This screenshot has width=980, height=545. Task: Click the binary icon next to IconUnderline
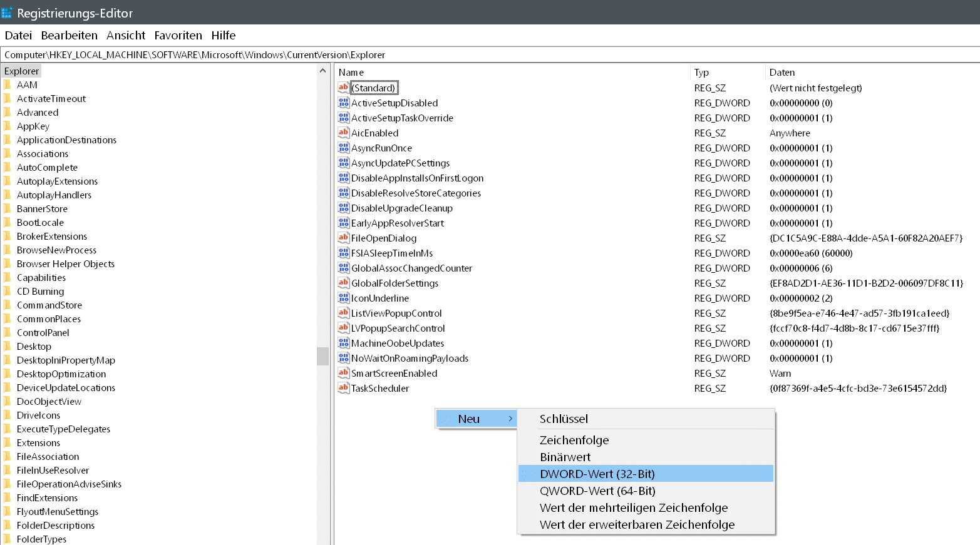click(x=343, y=298)
